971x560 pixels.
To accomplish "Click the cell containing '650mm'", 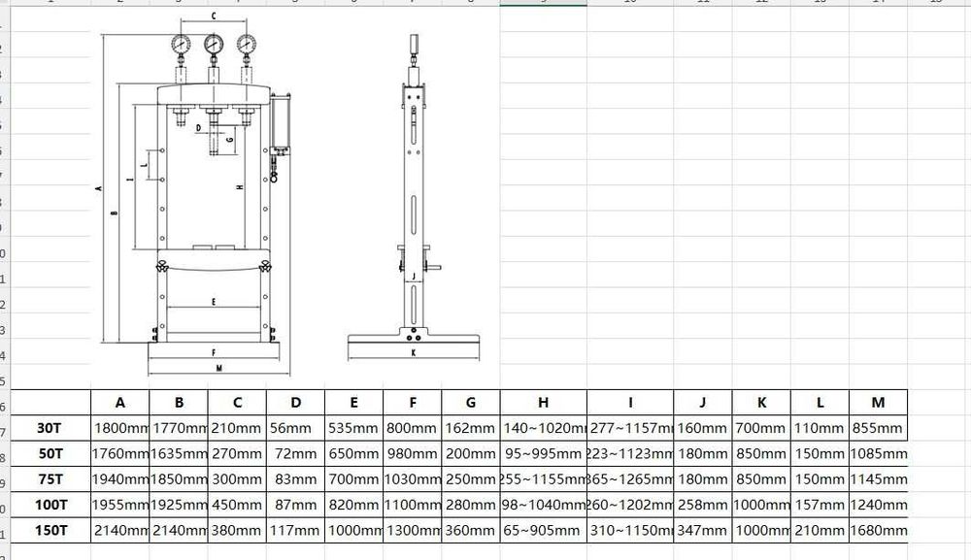I will (354, 453).
